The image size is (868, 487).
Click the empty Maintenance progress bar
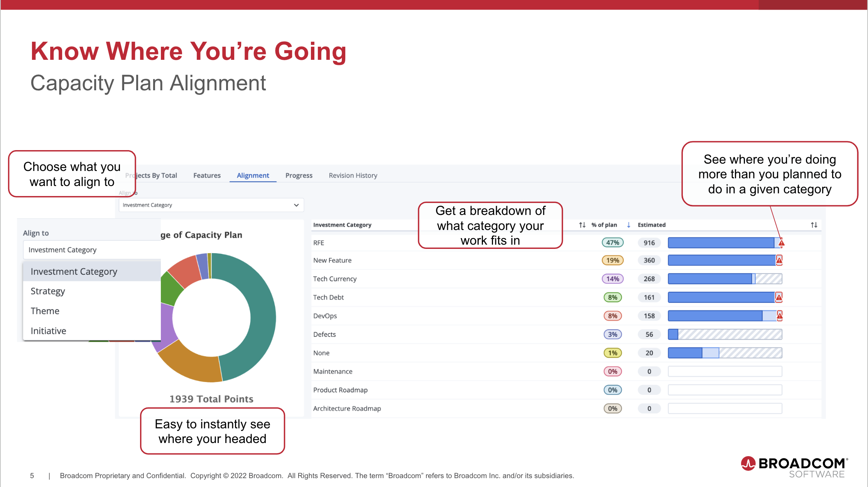click(x=725, y=371)
